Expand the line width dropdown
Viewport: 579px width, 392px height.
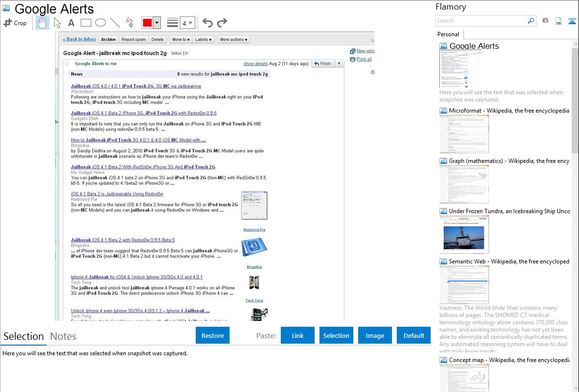(x=190, y=23)
